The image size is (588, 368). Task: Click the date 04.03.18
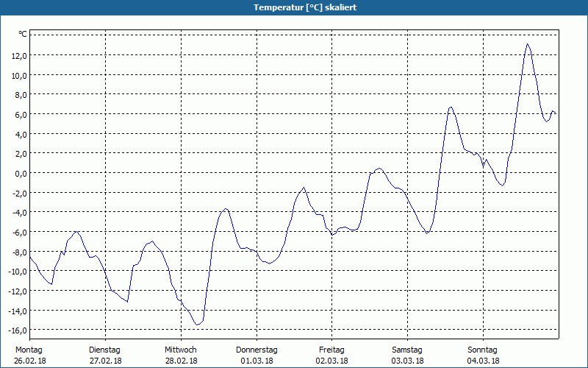pos(483,361)
